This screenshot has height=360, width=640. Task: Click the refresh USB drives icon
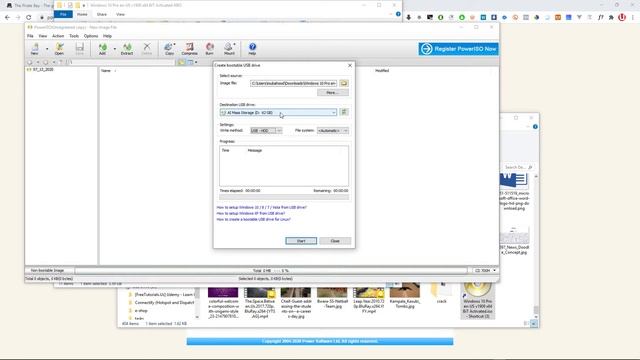point(344,112)
